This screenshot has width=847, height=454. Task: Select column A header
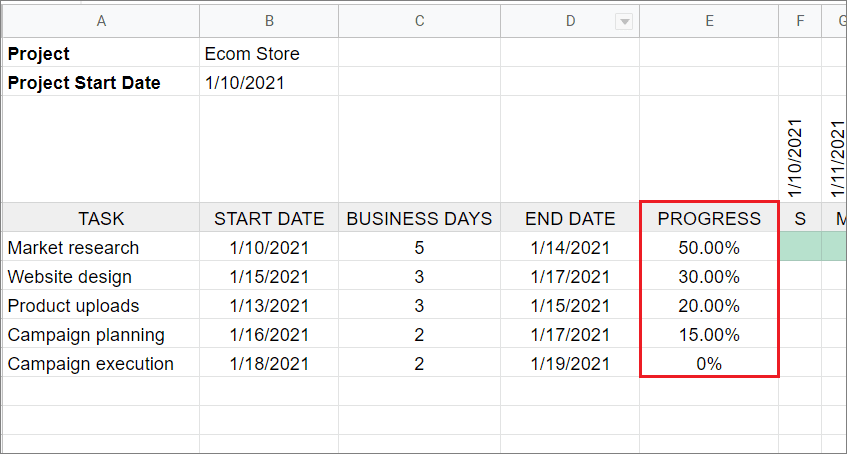coord(100,21)
